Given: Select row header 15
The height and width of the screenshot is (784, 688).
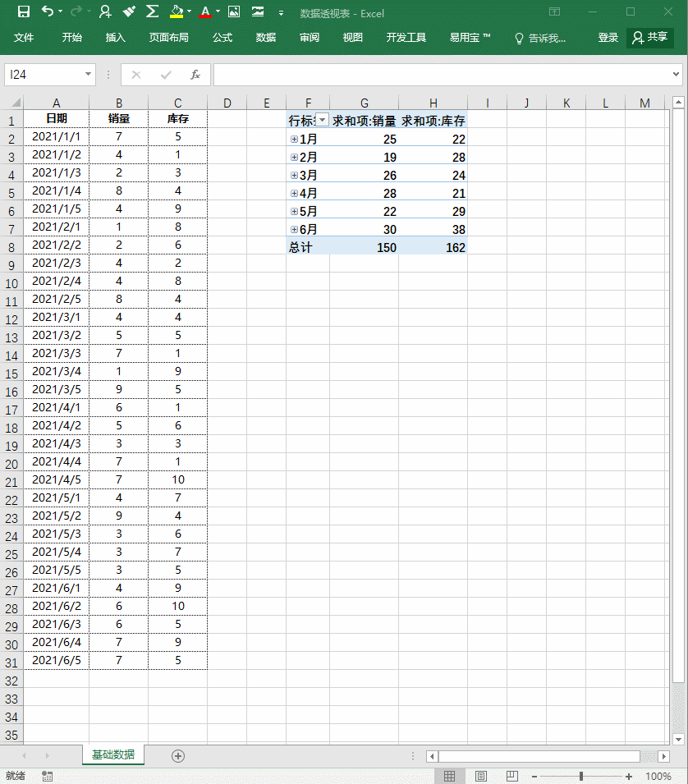Looking at the screenshot, I should (11, 374).
